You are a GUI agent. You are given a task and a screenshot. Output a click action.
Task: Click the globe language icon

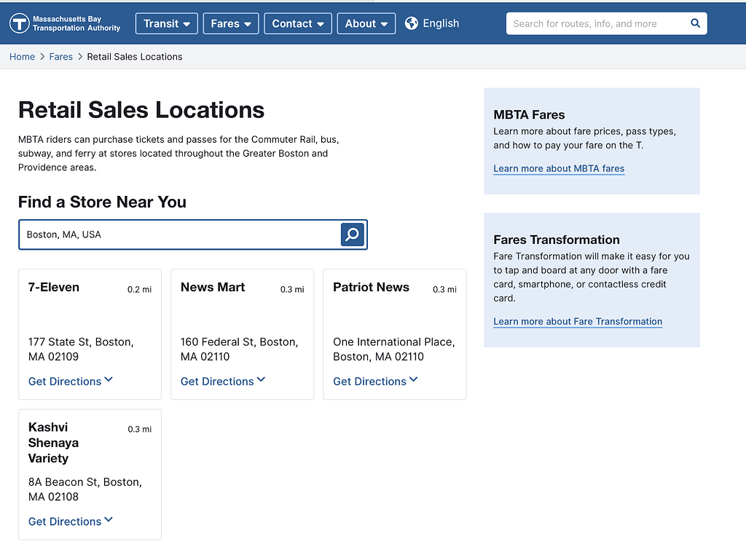[411, 23]
